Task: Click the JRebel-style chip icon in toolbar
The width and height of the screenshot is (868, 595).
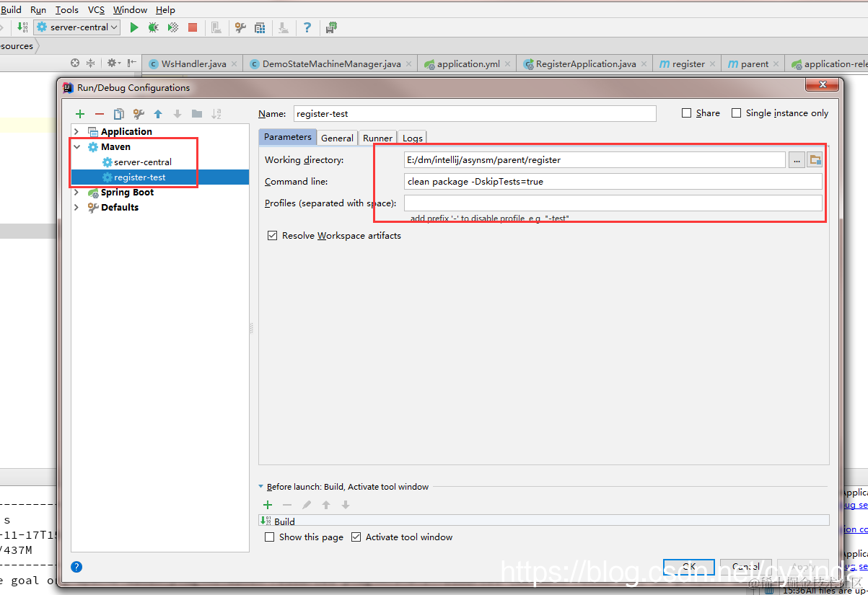Action: click(x=331, y=27)
